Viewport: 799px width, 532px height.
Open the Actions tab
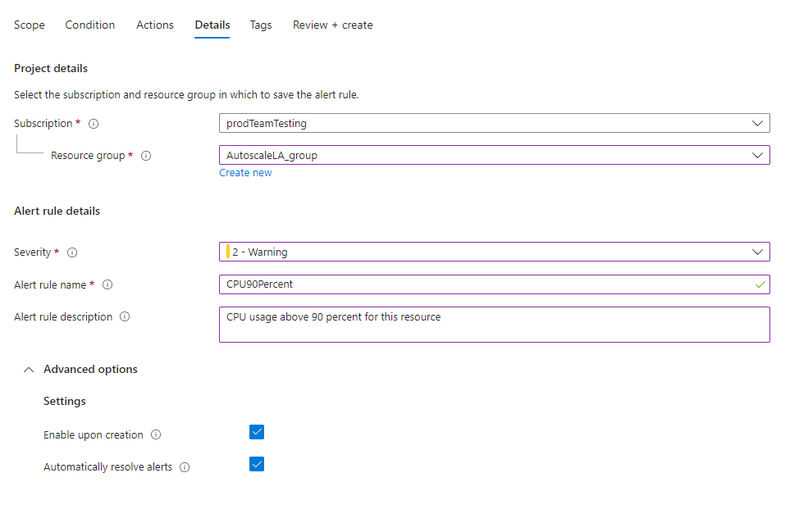pyautogui.click(x=155, y=25)
